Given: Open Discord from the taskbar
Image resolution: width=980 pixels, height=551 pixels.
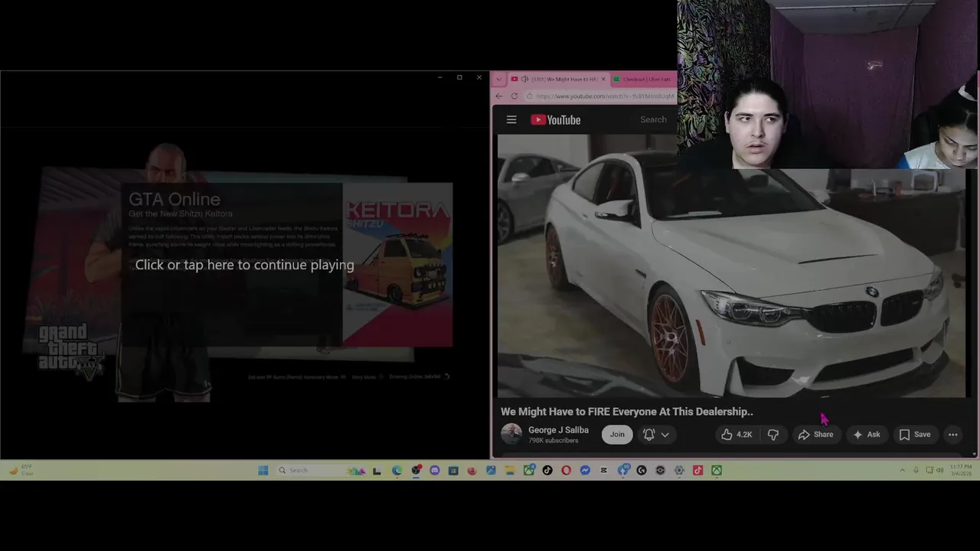Looking at the screenshot, I should 435,470.
